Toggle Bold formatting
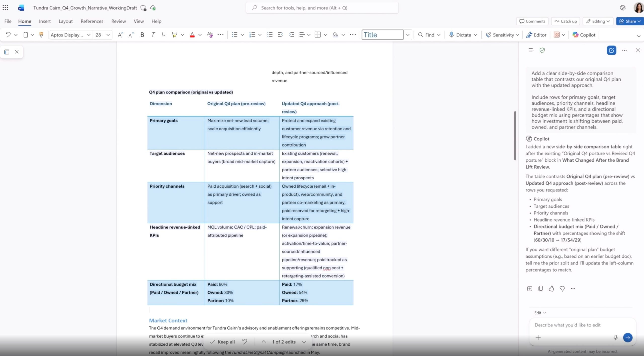 coord(142,35)
